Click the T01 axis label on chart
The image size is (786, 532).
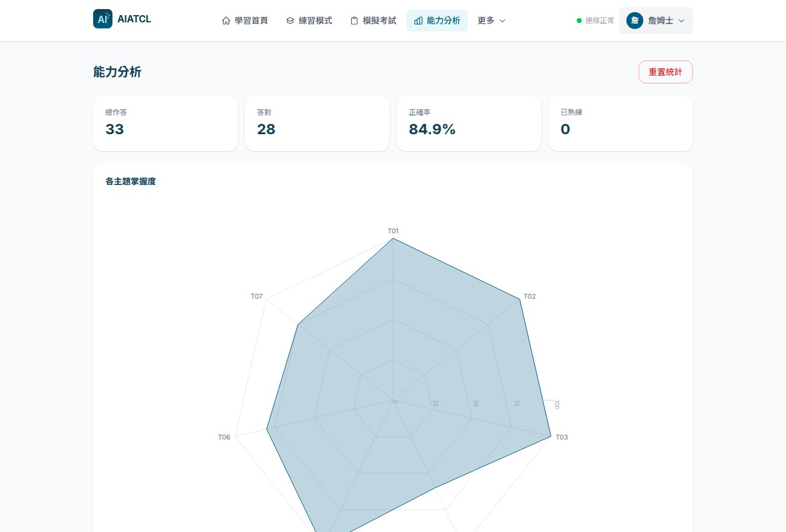click(x=393, y=231)
